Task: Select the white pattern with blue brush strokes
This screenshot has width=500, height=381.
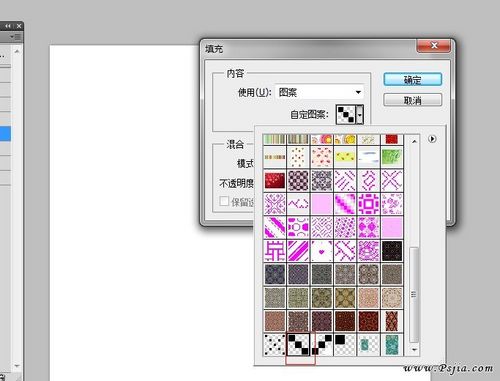Action: 369,157
